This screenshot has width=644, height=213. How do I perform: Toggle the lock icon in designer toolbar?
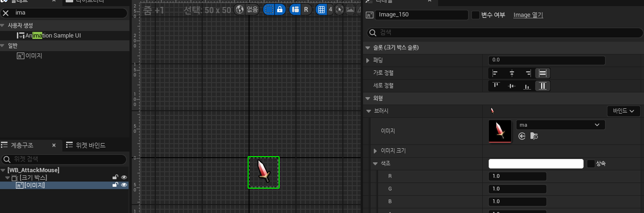[x=280, y=9]
